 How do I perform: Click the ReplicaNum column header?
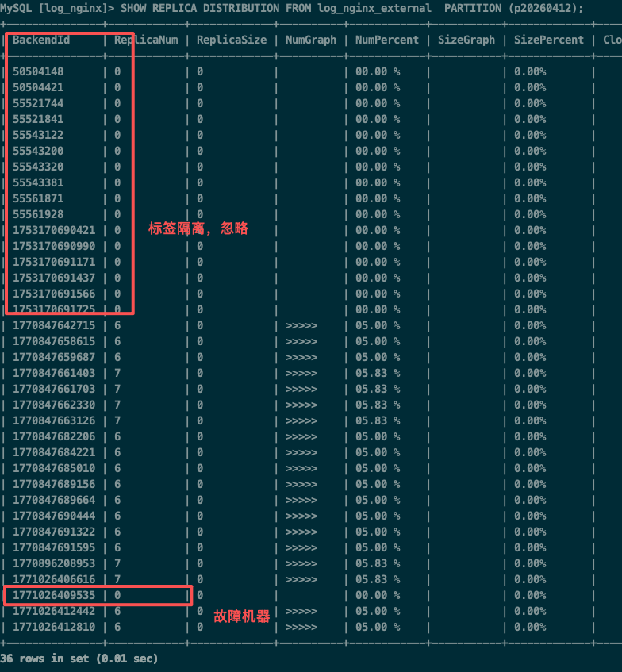click(x=146, y=40)
